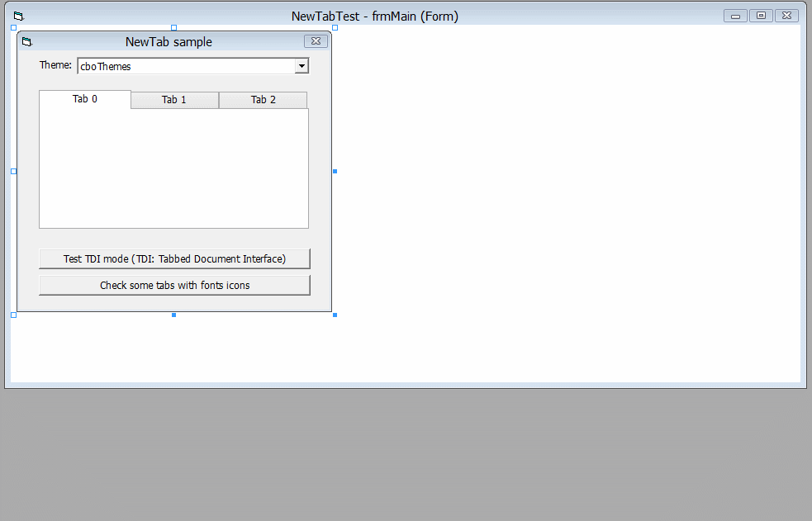Click the form icon in NewTab sample title bar

click(27, 42)
